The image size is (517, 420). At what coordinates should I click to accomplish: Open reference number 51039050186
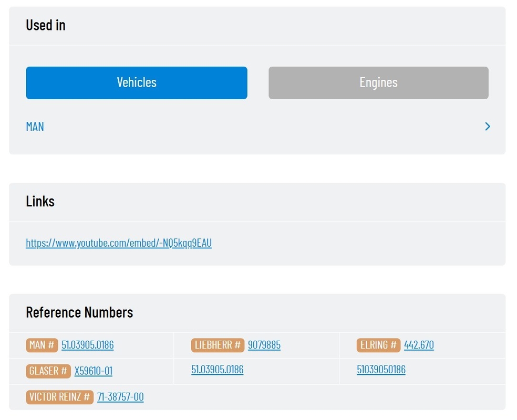(381, 369)
